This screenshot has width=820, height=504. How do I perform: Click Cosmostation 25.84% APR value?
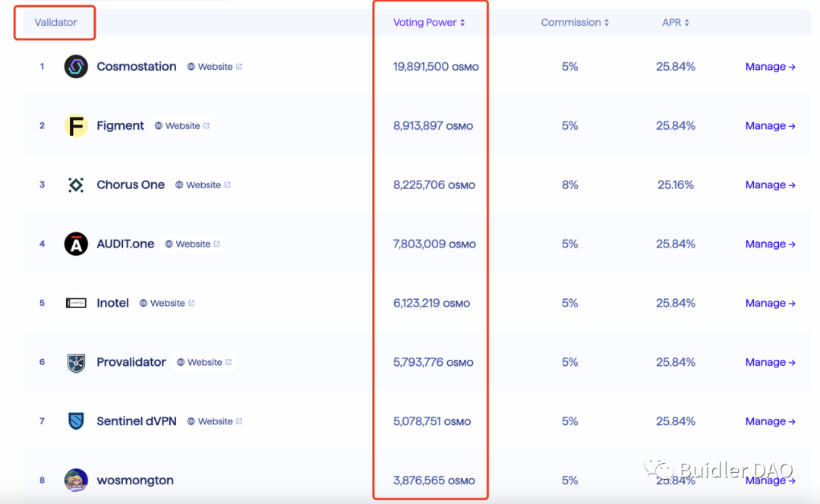click(x=676, y=66)
